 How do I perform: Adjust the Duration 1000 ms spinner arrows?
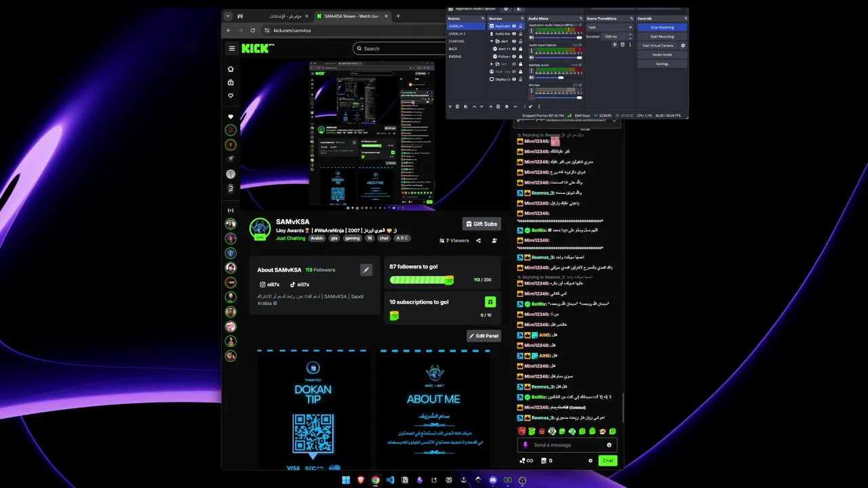pos(630,37)
